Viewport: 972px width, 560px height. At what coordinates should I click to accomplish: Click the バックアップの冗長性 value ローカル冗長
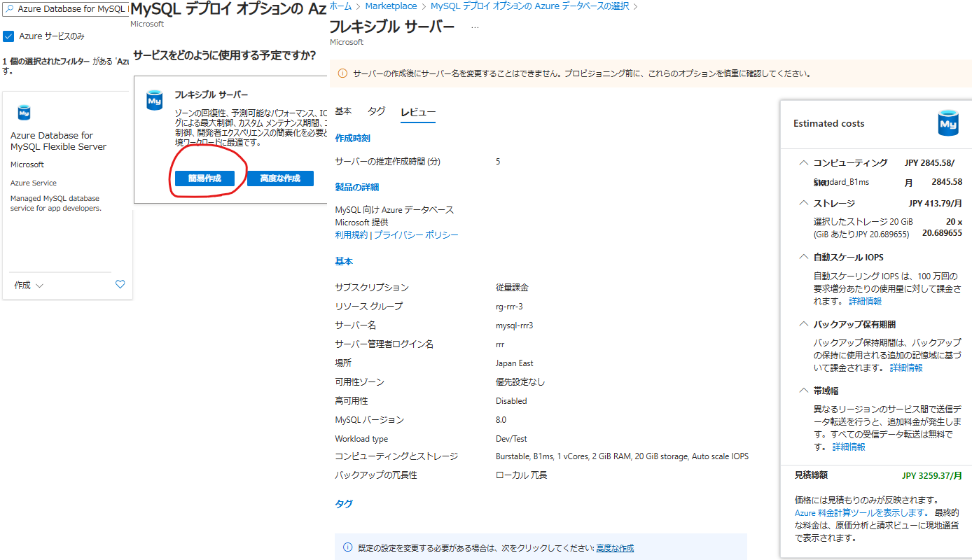click(x=522, y=475)
